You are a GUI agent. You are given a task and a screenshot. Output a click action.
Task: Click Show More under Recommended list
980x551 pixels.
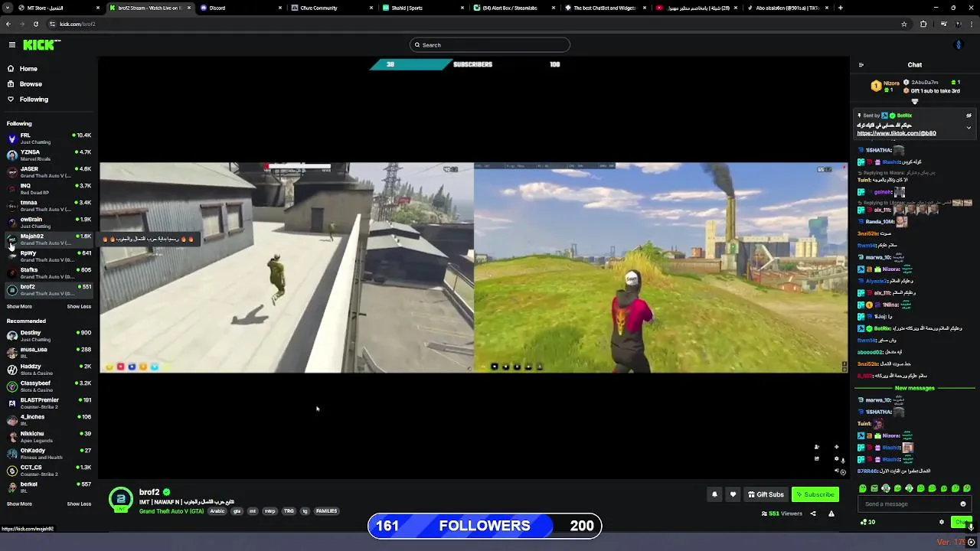click(x=19, y=504)
